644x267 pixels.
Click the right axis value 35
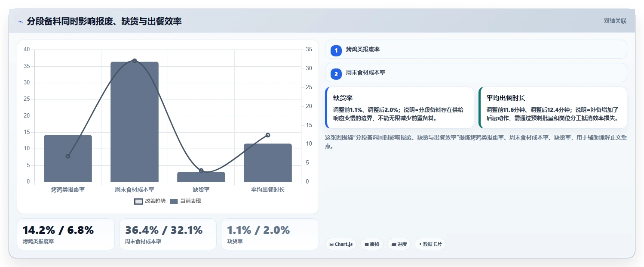(309, 50)
